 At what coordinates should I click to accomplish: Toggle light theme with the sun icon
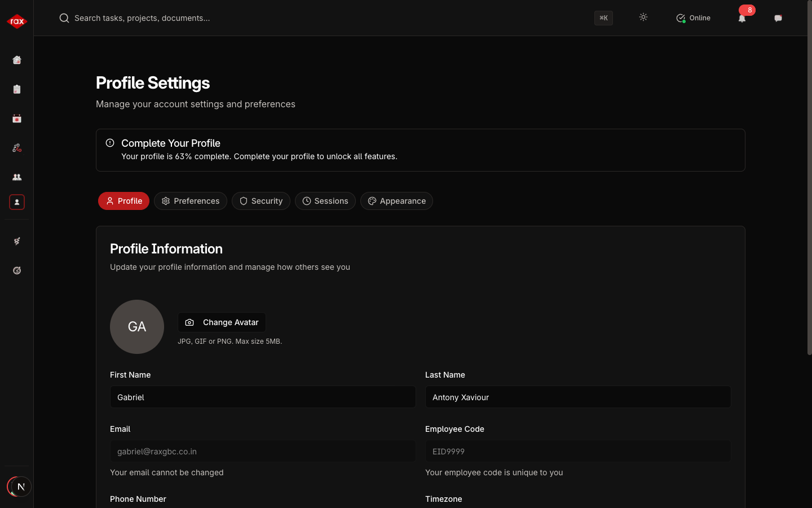click(x=643, y=17)
